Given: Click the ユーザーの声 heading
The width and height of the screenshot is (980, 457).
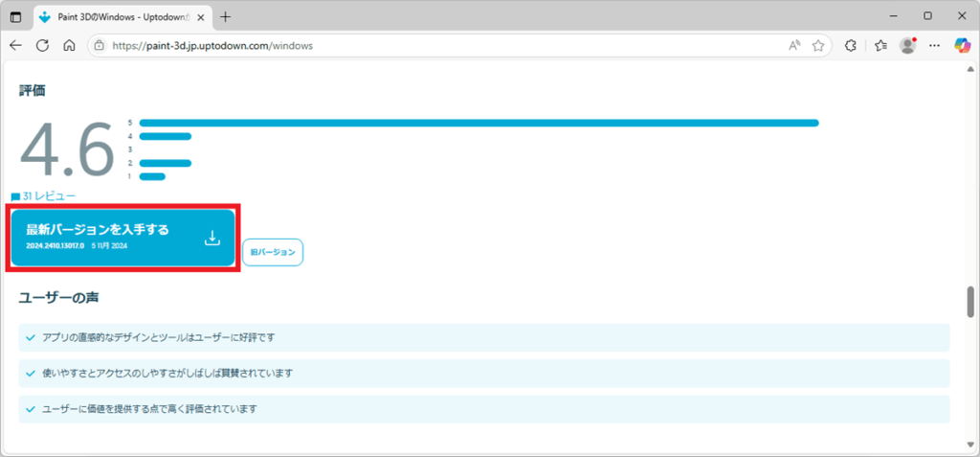Looking at the screenshot, I should 58,297.
